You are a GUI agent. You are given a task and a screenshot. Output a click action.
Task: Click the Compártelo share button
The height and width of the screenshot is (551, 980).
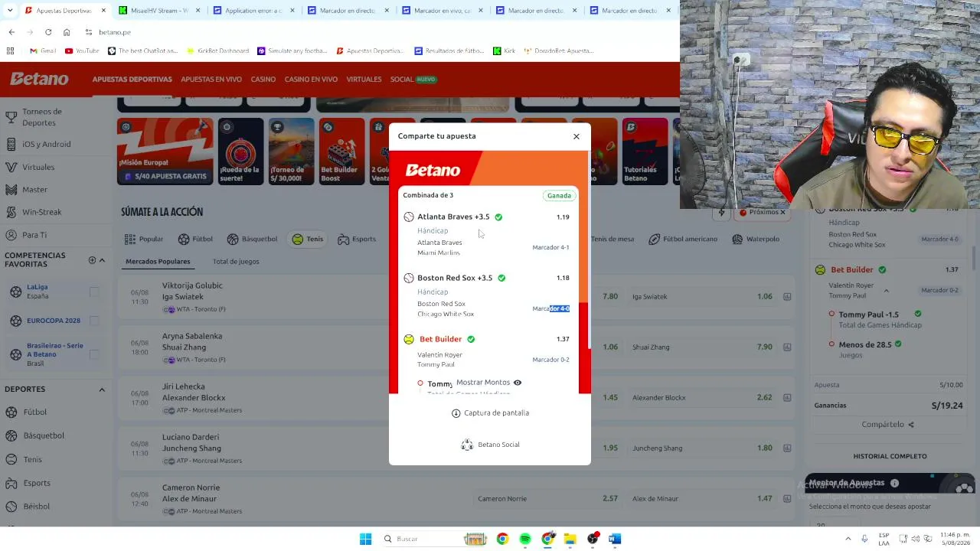(x=888, y=425)
